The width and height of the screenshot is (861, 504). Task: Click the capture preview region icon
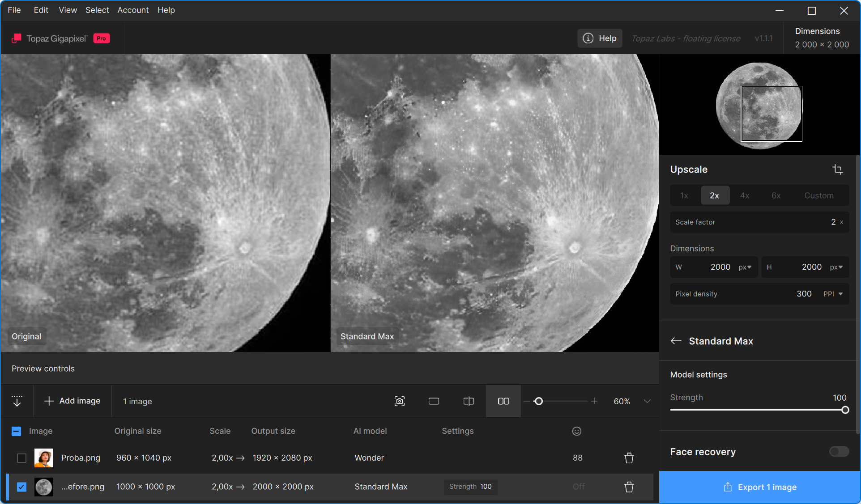[400, 401]
